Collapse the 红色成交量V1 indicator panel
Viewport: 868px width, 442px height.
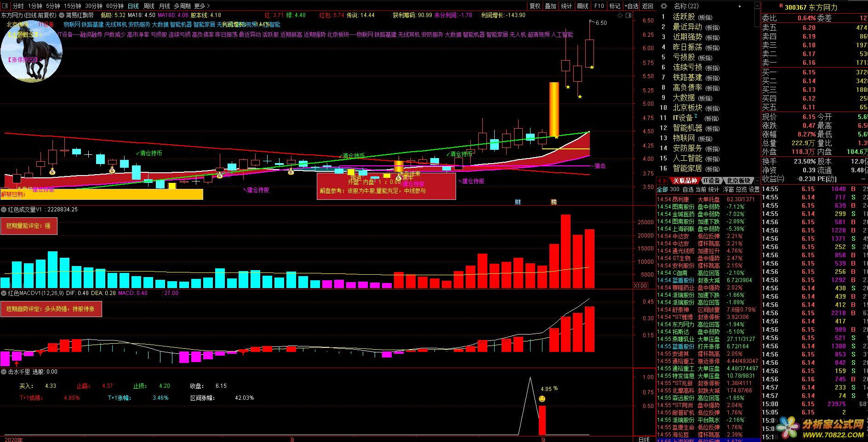(4, 210)
